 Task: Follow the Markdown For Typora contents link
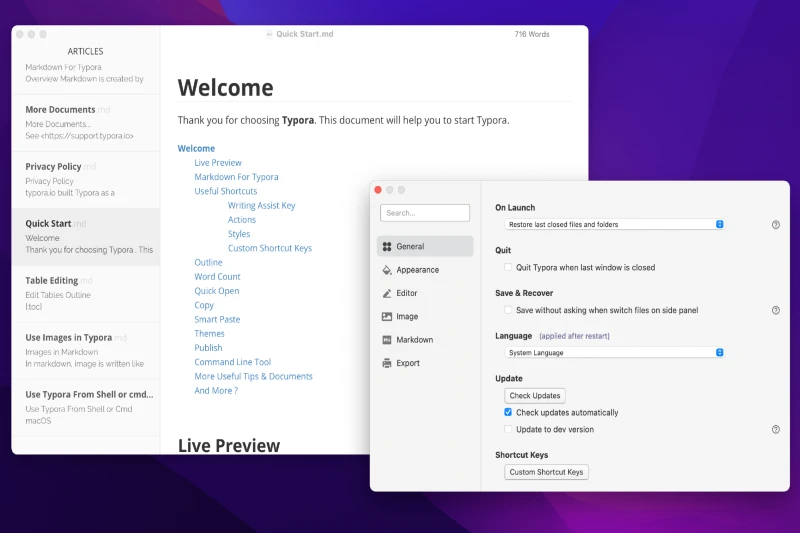point(236,177)
